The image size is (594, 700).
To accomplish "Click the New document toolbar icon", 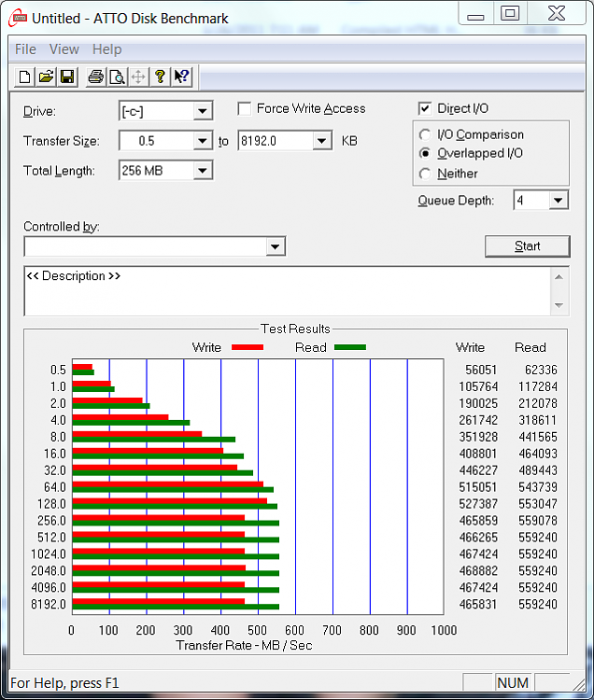I will 24,77.
